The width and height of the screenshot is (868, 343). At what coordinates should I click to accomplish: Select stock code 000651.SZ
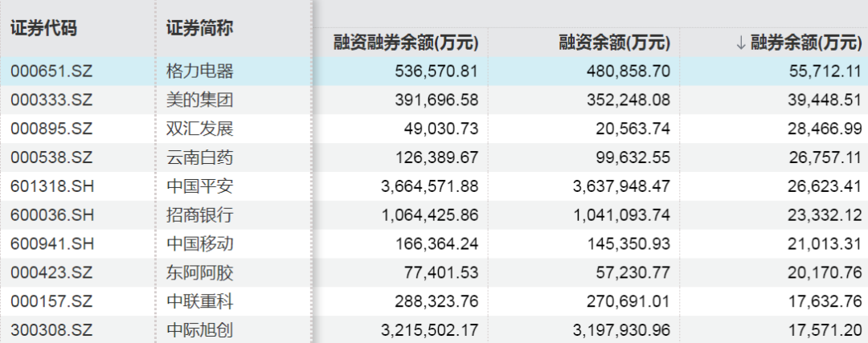[x=51, y=71]
